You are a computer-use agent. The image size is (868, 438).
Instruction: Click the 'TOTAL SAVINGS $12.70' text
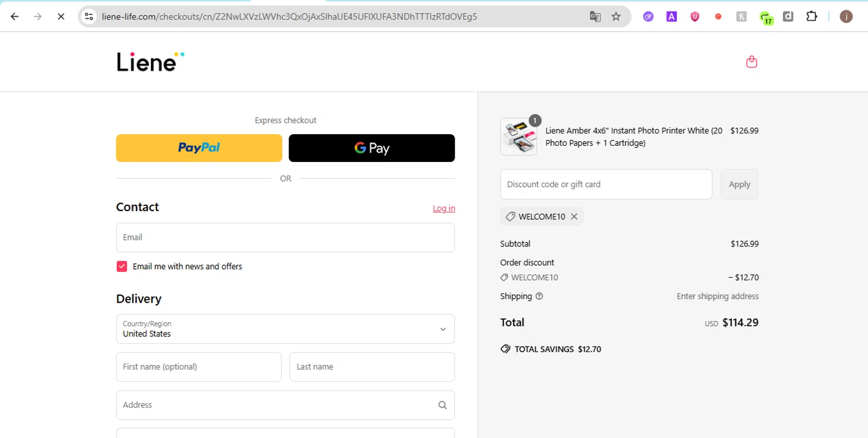click(x=558, y=349)
